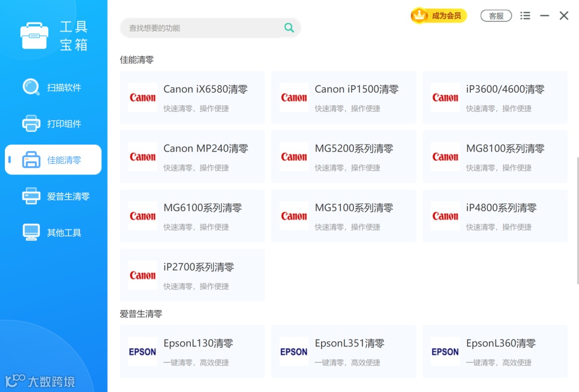Select iP2700系列清零 title text
The height and width of the screenshot is (392, 579).
(199, 267)
